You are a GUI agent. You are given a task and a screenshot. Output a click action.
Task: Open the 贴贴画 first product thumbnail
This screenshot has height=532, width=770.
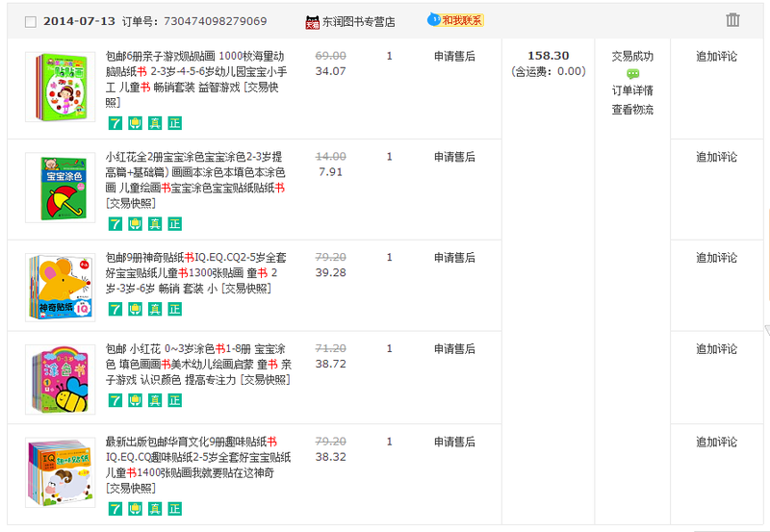click(x=60, y=87)
